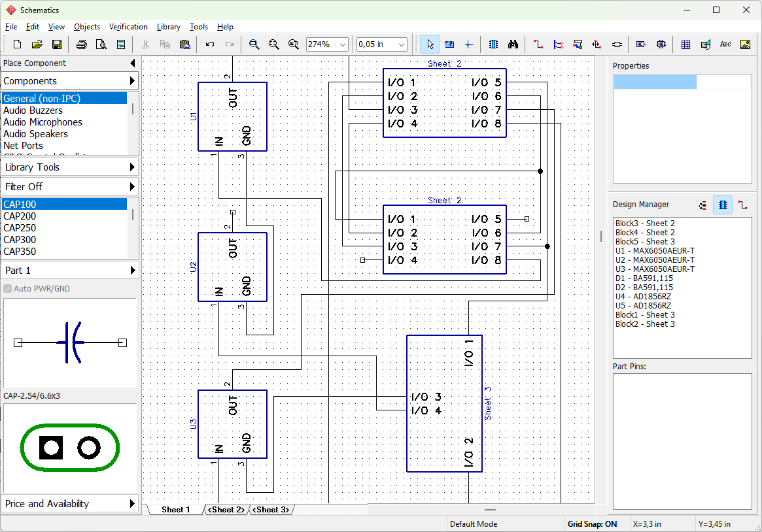This screenshot has width=762, height=532.
Task: Choose CAP350 in the component list
Action: pos(64,252)
